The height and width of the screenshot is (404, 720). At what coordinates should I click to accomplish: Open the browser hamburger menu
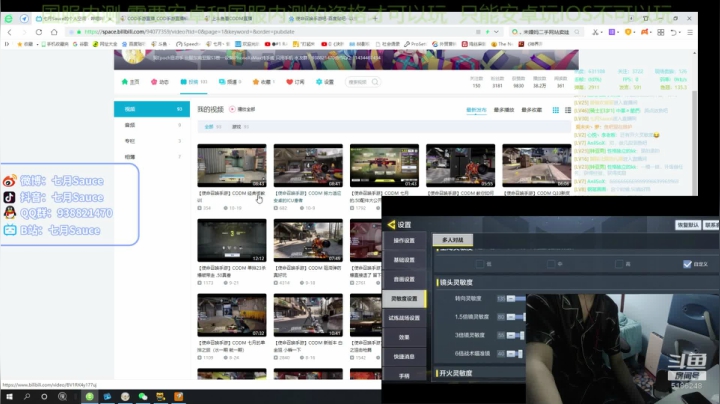pyautogui.click(x=690, y=32)
